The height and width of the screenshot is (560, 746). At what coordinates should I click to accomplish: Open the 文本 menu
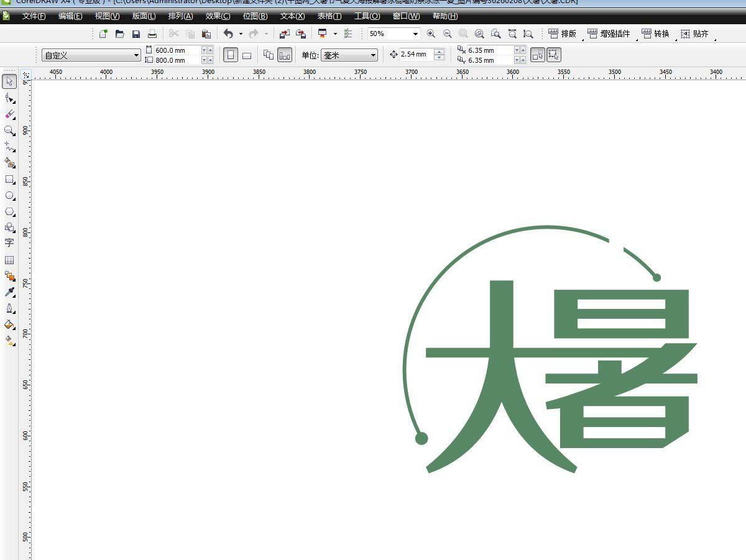point(292,16)
